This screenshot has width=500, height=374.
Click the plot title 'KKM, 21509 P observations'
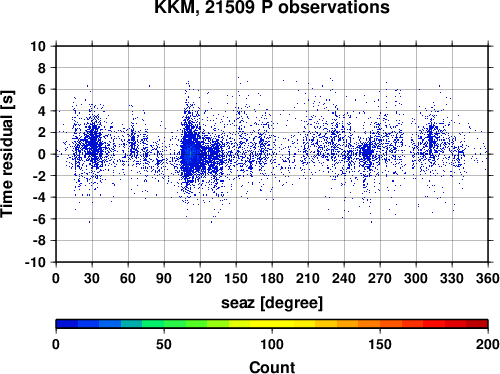click(272, 7)
